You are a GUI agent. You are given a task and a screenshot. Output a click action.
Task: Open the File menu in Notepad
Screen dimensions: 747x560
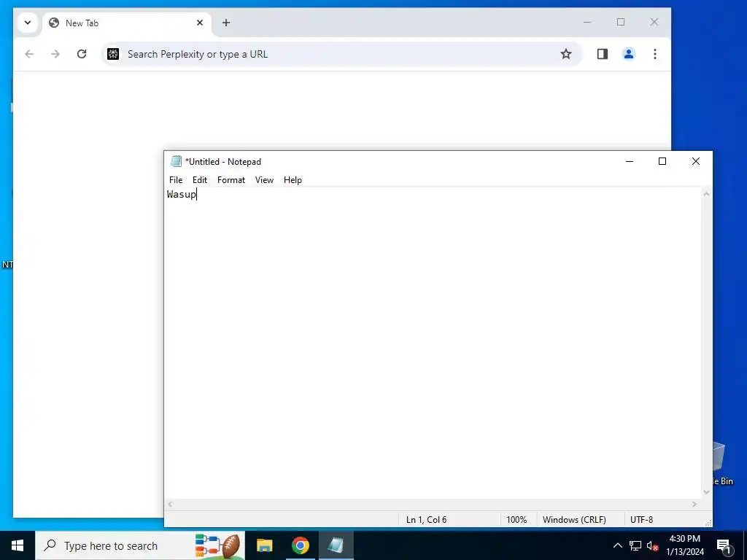(x=176, y=180)
